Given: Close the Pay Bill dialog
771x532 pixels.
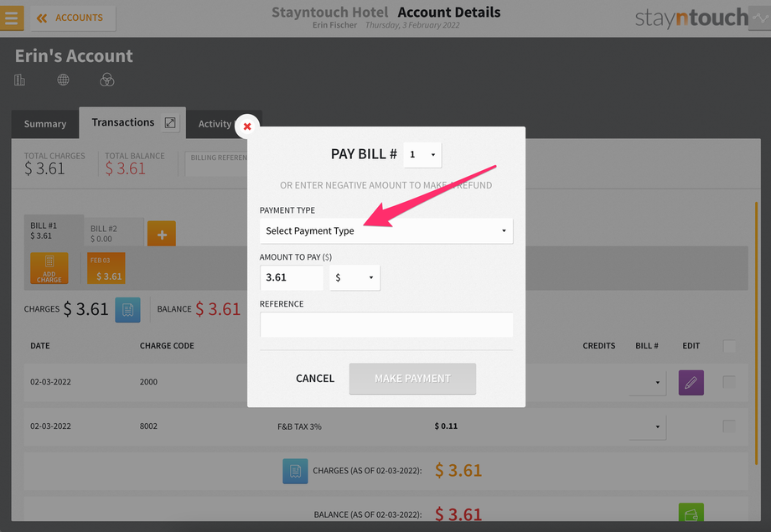Looking at the screenshot, I should [247, 127].
